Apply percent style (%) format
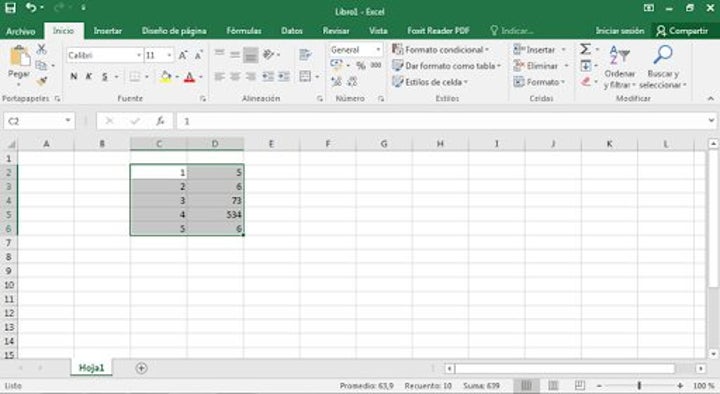The image size is (720, 394). [361, 66]
